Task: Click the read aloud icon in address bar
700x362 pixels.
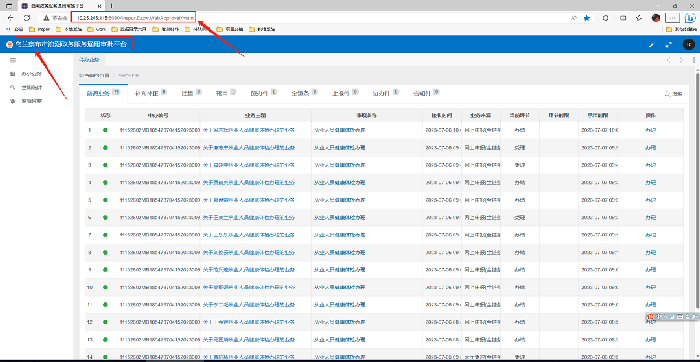Action: (x=574, y=18)
